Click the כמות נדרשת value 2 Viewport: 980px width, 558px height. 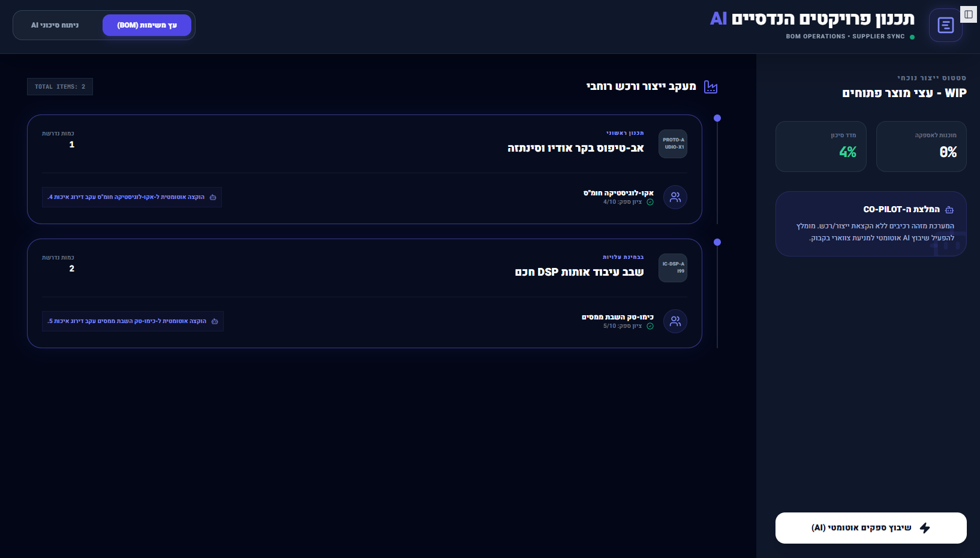tap(72, 269)
